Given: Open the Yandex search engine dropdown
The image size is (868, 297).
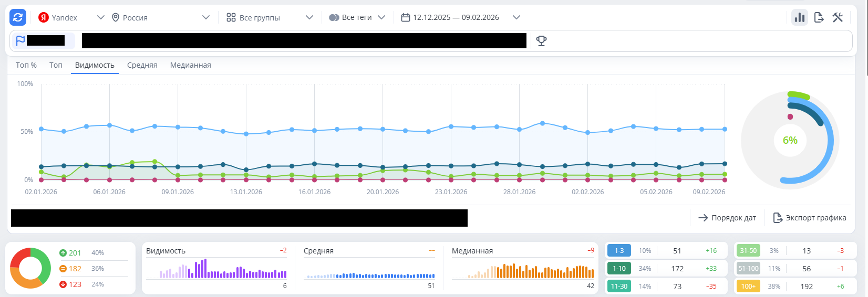Looking at the screenshot, I should [x=71, y=17].
